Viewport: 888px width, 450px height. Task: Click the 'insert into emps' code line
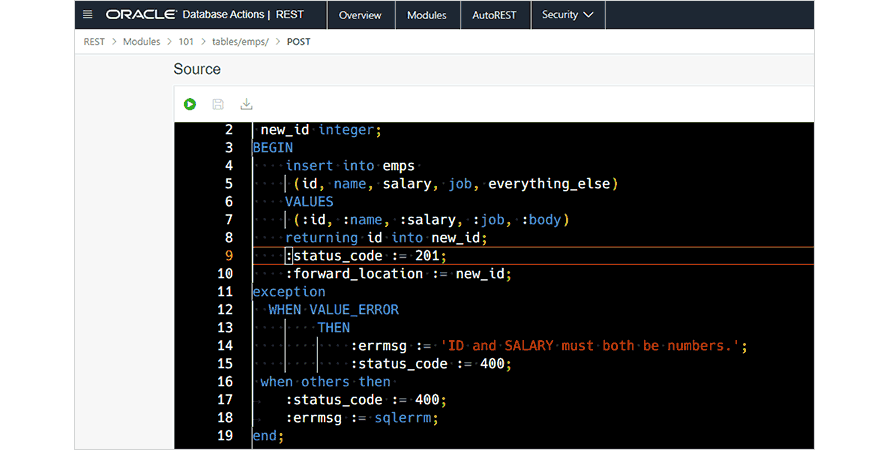[x=349, y=166]
